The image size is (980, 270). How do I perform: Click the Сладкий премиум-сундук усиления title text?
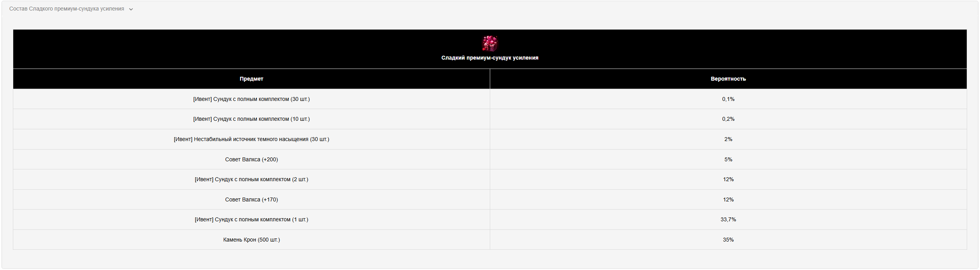pos(490,58)
